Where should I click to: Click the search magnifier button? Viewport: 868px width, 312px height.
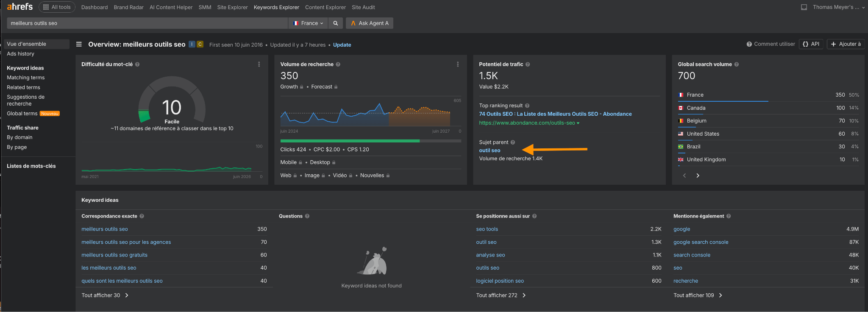click(x=336, y=23)
